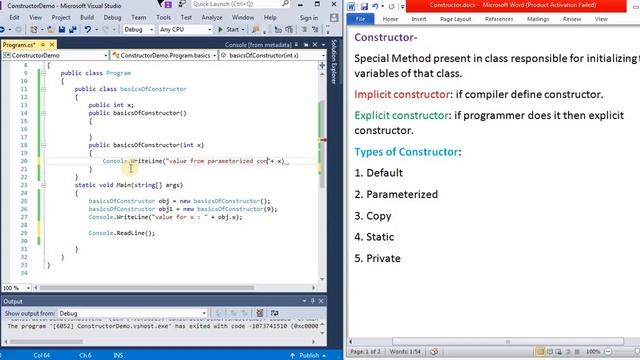Click the Undo icon in Word quick access
The height and width of the screenshot is (360, 640).
375,6
